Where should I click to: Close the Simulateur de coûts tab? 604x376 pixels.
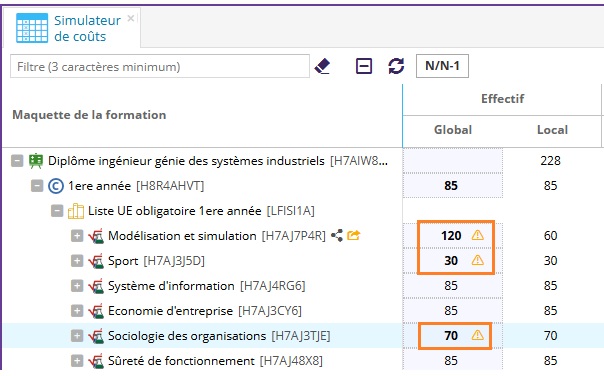(131, 18)
